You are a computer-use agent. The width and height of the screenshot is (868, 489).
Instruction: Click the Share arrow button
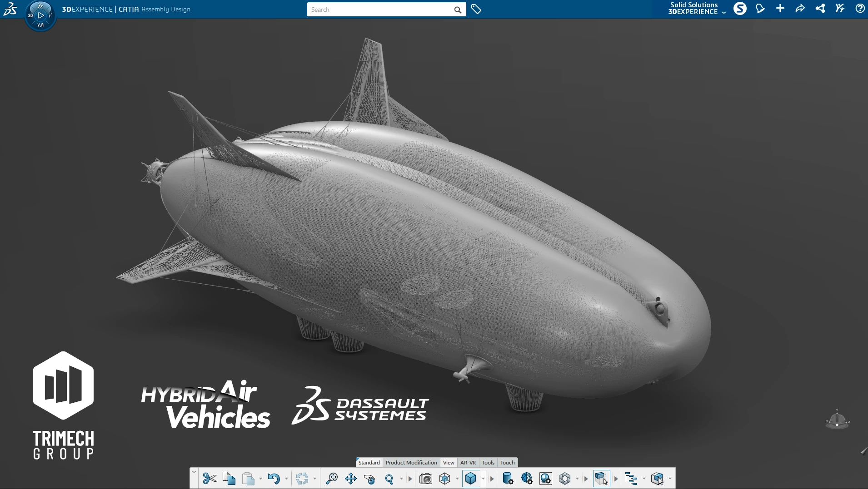coord(800,9)
